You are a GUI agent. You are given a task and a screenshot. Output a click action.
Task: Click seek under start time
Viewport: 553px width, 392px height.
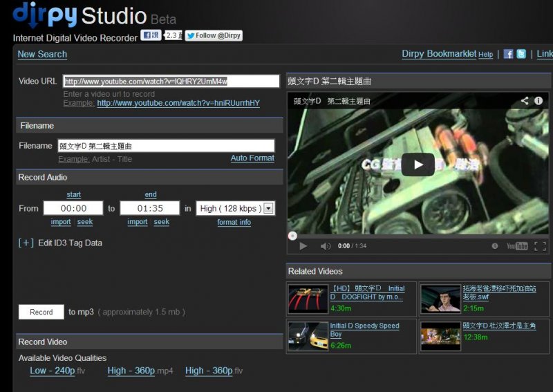[x=85, y=222]
